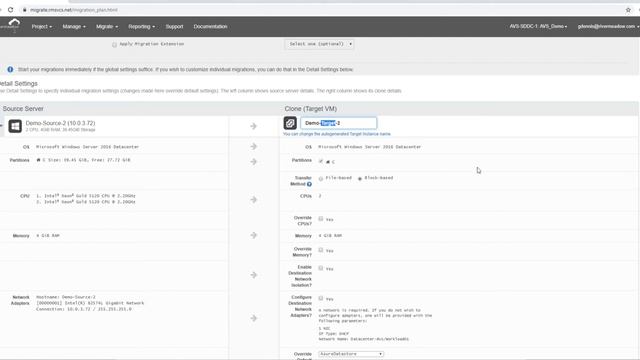Toggle the C partition checkbox
Screen dimensions: 640x360
321,161
